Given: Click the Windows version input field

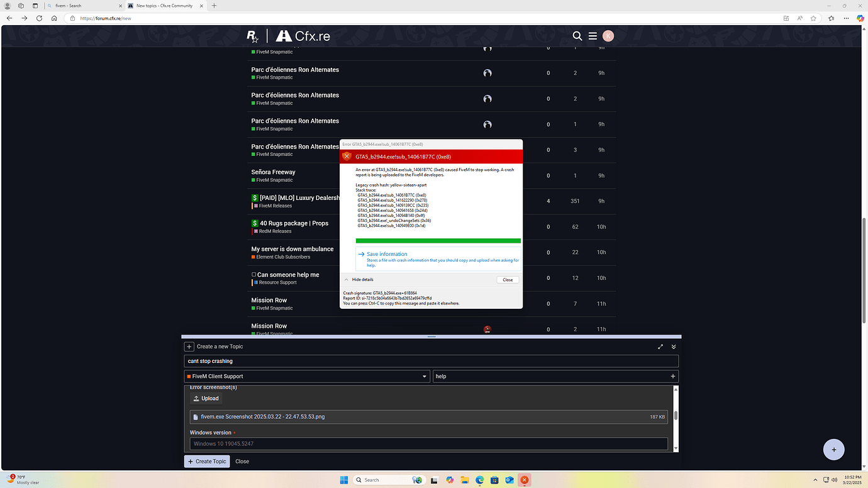Looking at the screenshot, I should pyautogui.click(x=430, y=443).
